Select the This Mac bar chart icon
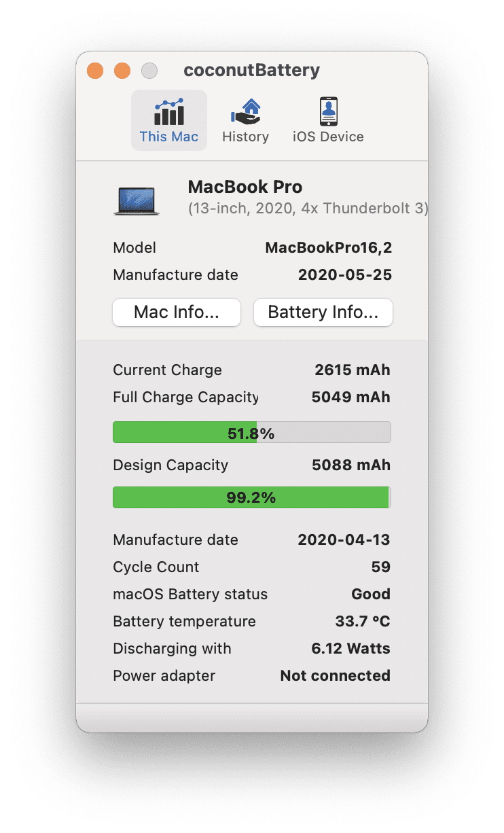This screenshot has width=504, height=833. click(168, 111)
